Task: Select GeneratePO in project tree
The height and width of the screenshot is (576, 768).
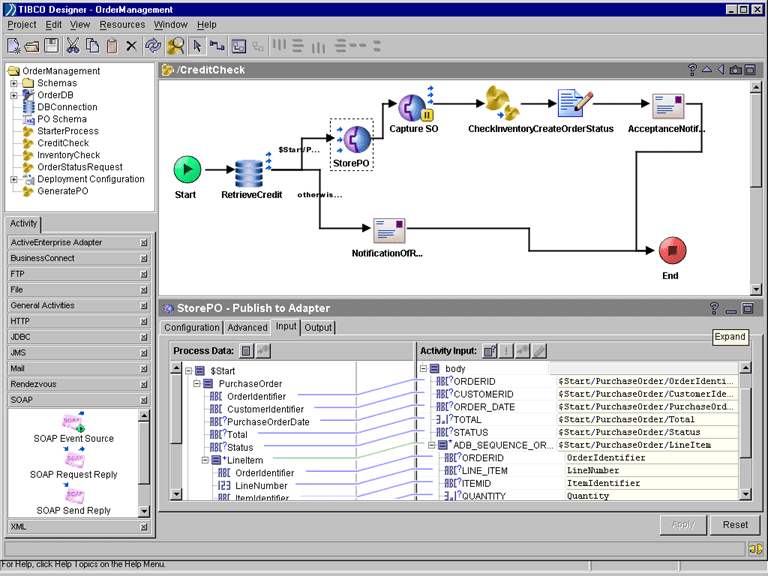Action: pos(63,191)
